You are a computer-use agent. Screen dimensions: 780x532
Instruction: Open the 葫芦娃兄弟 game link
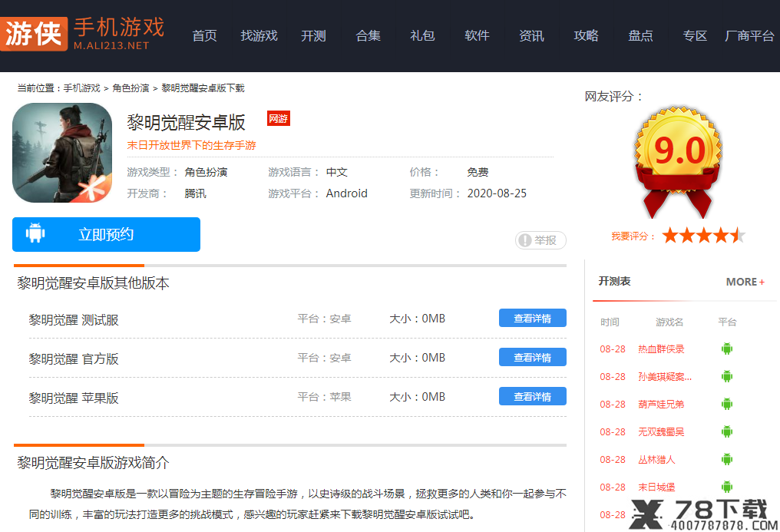click(661, 405)
